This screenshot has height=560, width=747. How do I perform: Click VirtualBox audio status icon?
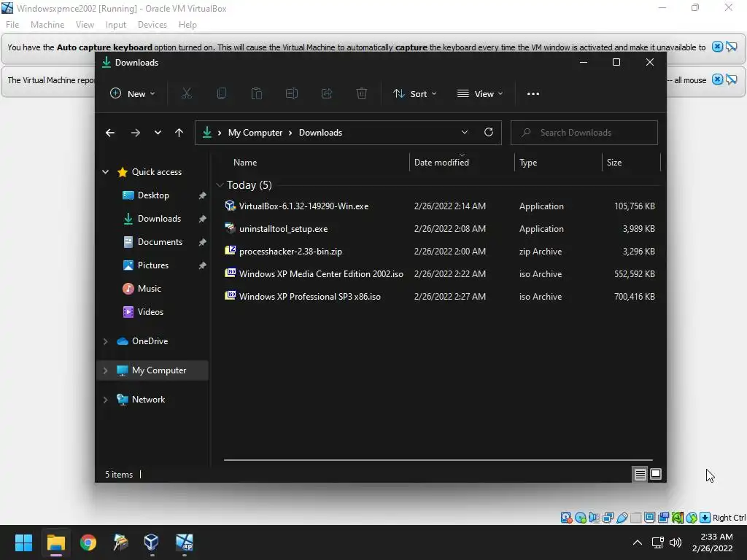coord(594,518)
